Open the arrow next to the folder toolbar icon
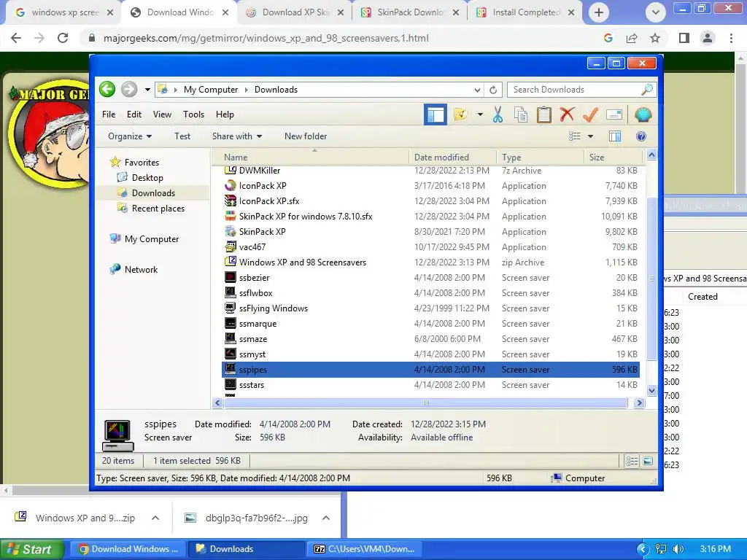This screenshot has width=747, height=560. pos(480,114)
